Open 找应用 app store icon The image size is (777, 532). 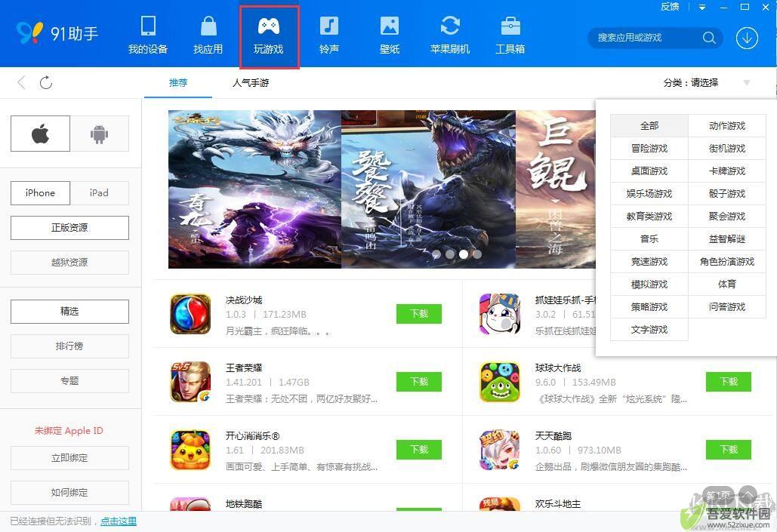[208, 34]
